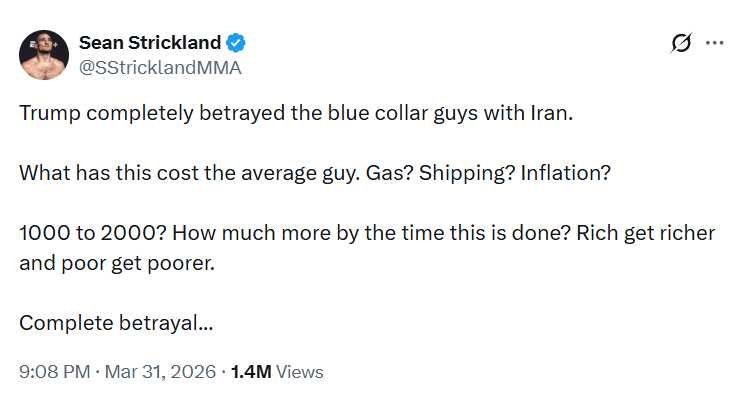Image resolution: width=745 pixels, height=405 pixels.
Task: Open the @SStricklandMMA handle link
Action: (x=159, y=67)
